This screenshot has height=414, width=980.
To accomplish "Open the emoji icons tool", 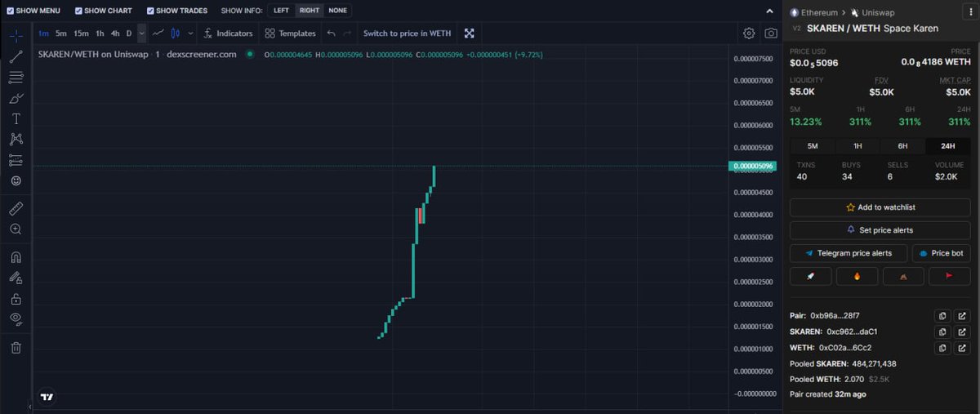I will [x=16, y=180].
